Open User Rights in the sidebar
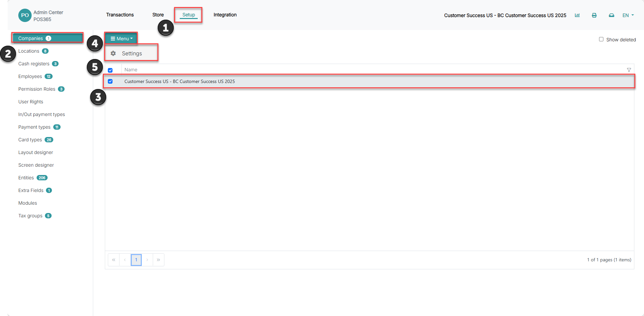Image resolution: width=644 pixels, height=316 pixels. point(31,102)
